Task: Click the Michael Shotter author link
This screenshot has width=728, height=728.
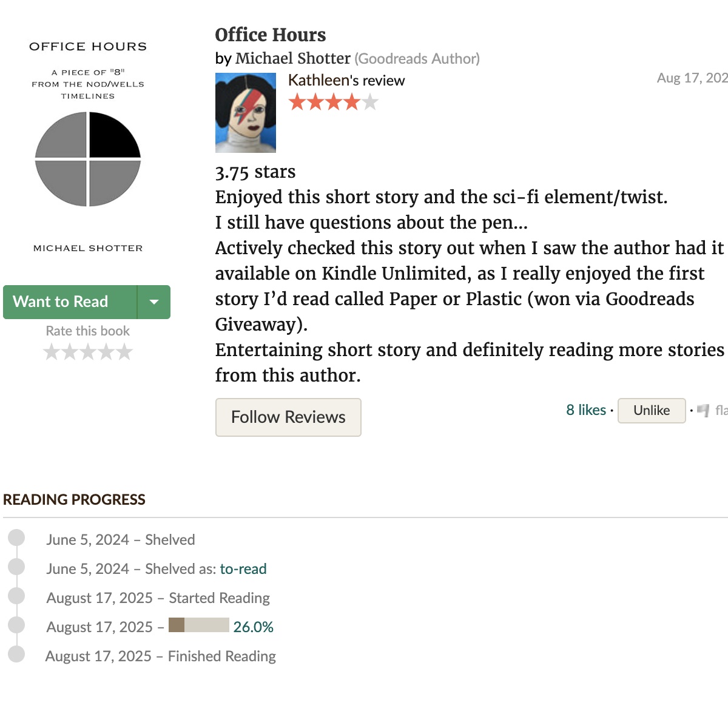Action: [293, 58]
